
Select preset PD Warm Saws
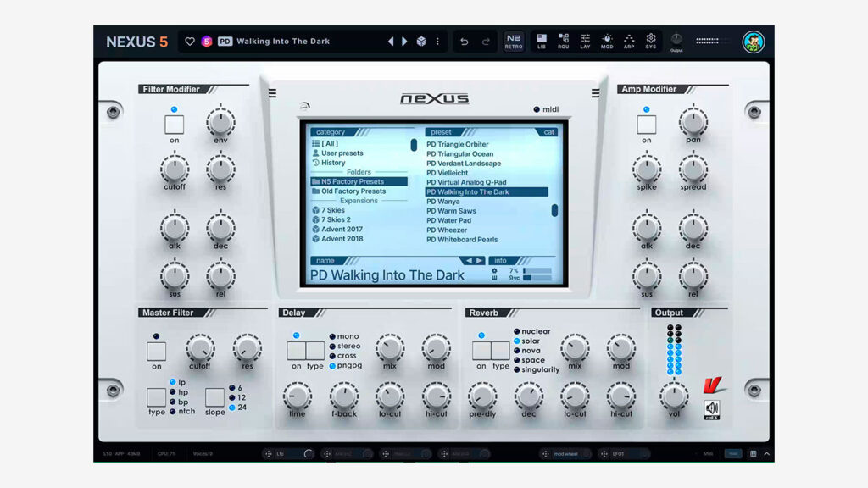tap(451, 211)
